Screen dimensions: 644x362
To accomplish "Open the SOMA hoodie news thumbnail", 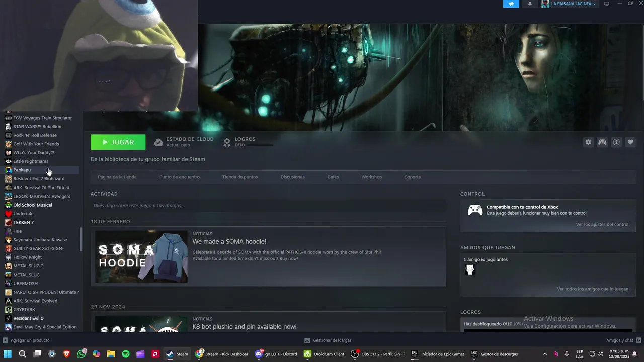I will point(141,256).
